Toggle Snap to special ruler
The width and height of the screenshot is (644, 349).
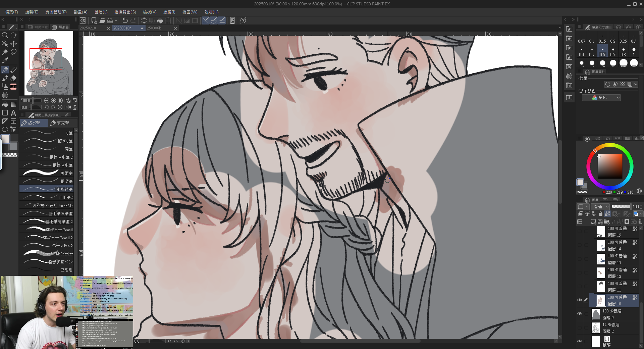tap(214, 20)
